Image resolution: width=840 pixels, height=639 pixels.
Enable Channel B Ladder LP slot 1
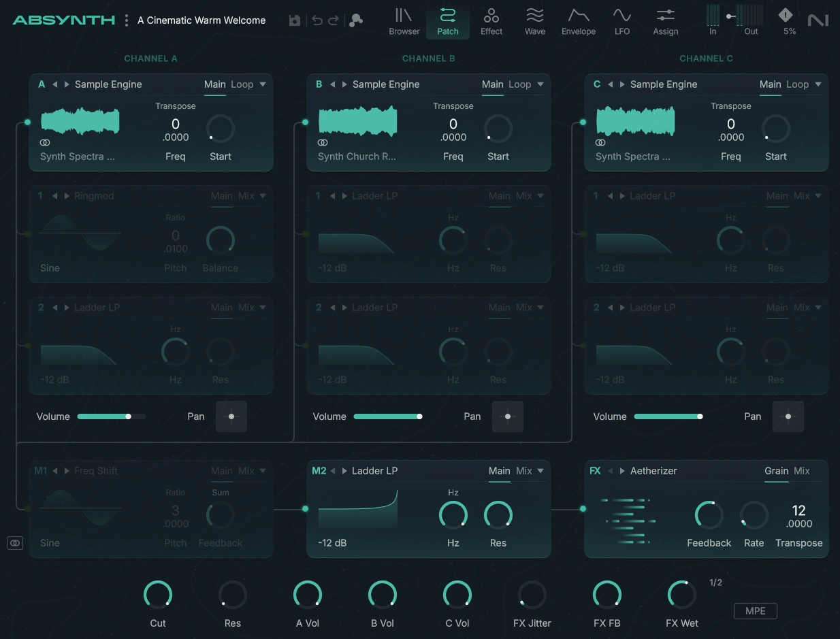click(x=305, y=234)
